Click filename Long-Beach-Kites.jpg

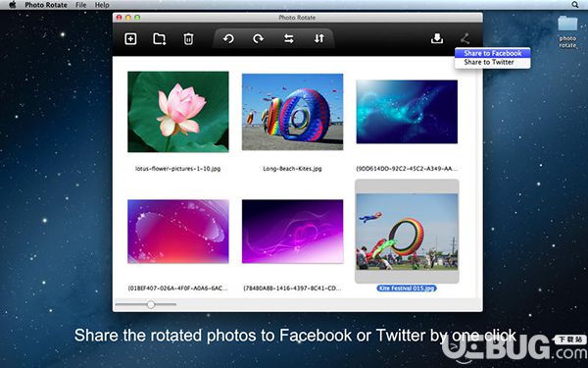tap(292, 169)
